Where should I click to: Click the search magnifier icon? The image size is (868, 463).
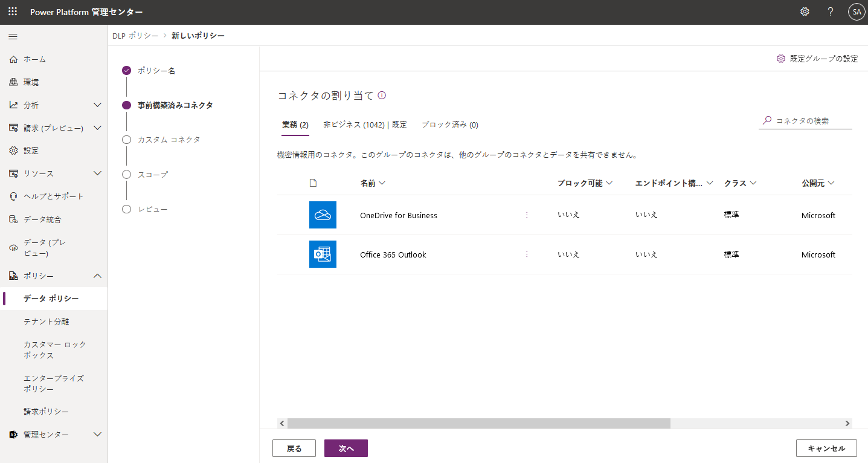pyautogui.click(x=767, y=120)
